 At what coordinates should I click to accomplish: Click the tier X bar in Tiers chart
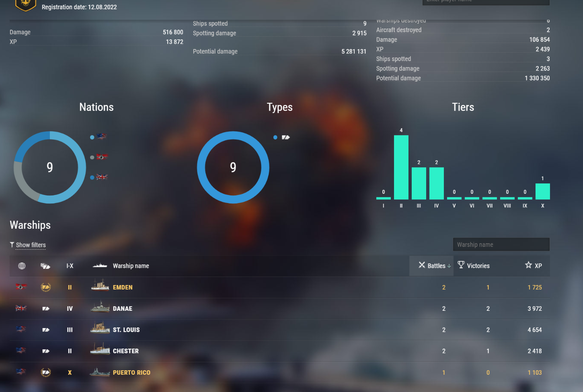click(543, 191)
